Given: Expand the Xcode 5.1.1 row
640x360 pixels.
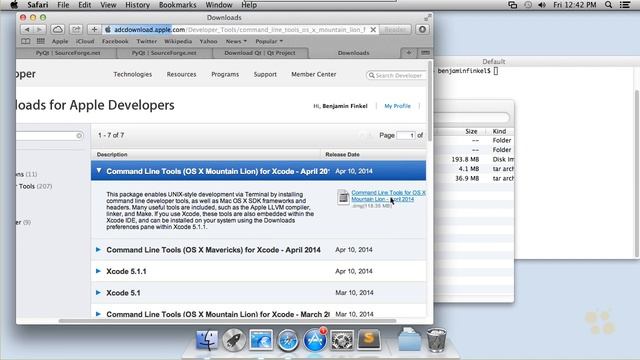Looking at the screenshot, I should click(x=98, y=271).
